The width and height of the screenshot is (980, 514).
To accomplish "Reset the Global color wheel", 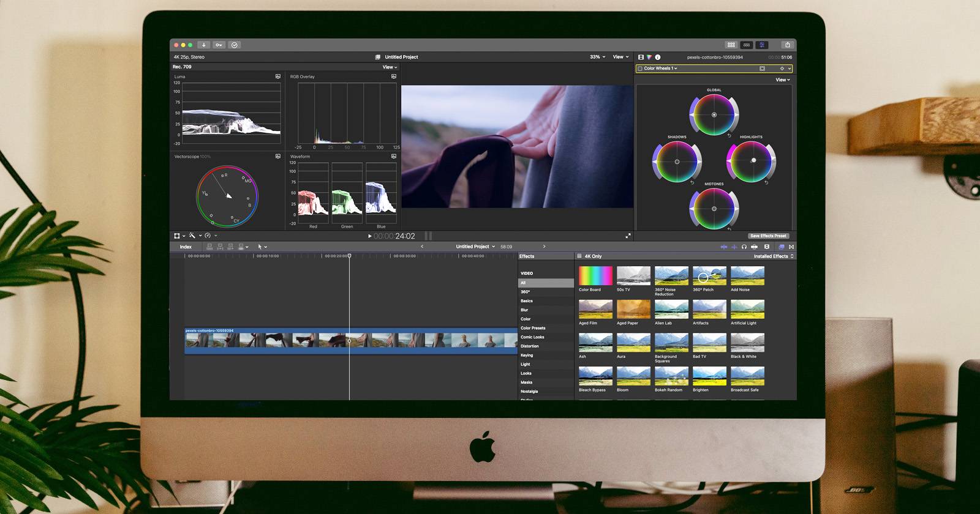I will (729, 135).
